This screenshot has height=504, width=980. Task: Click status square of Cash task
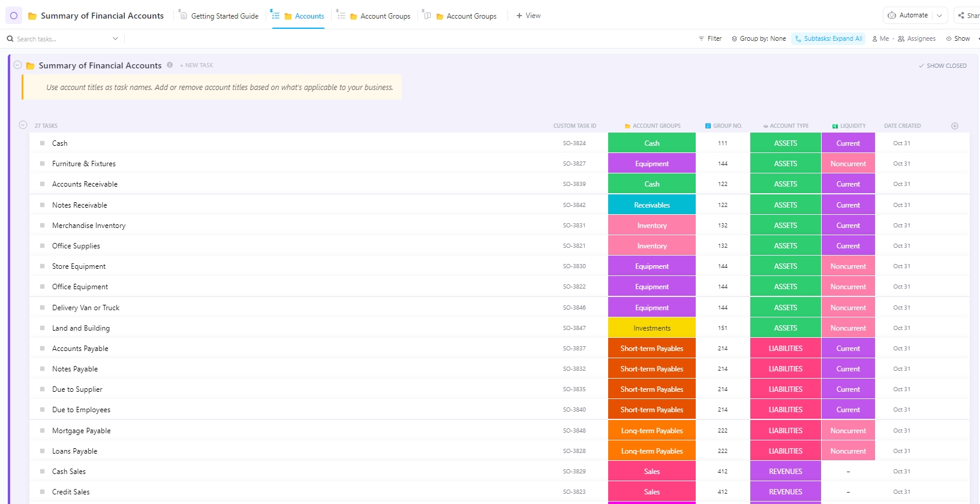[x=42, y=143]
